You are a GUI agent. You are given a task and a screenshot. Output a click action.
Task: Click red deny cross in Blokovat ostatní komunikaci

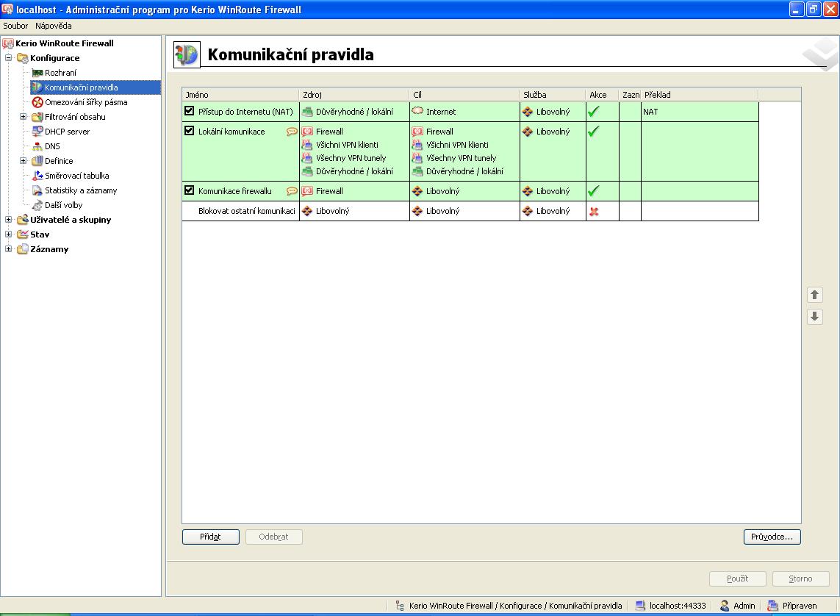(x=594, y=212)
